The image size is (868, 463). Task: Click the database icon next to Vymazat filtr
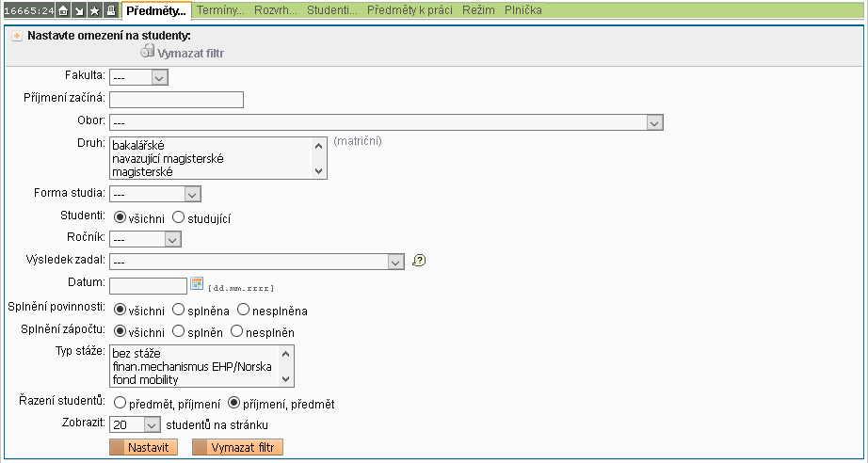(147, 52)
